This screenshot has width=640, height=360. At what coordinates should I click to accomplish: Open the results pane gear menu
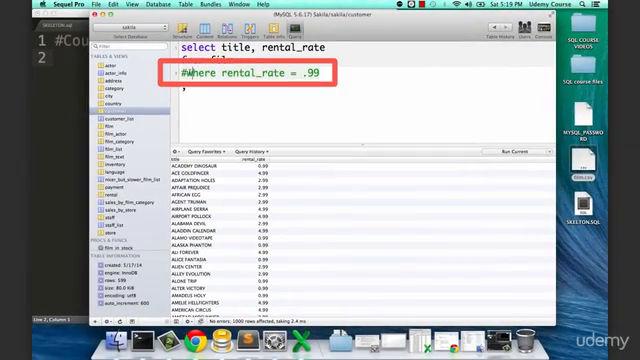pos(188,322)
